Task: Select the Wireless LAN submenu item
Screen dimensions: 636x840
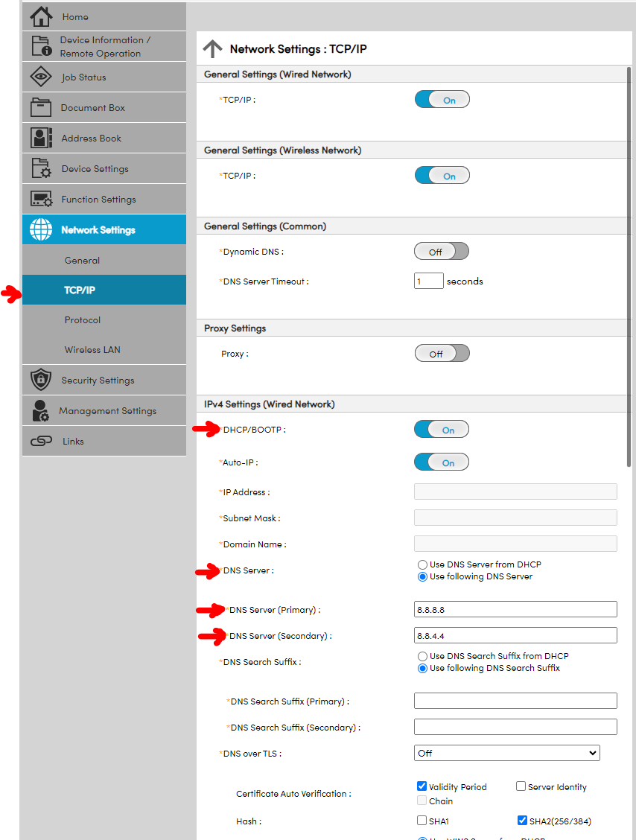Action: pos(104,349)
